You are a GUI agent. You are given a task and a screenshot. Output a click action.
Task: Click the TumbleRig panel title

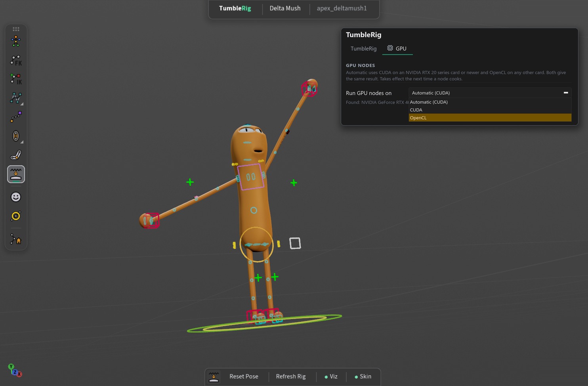(363, 35)
